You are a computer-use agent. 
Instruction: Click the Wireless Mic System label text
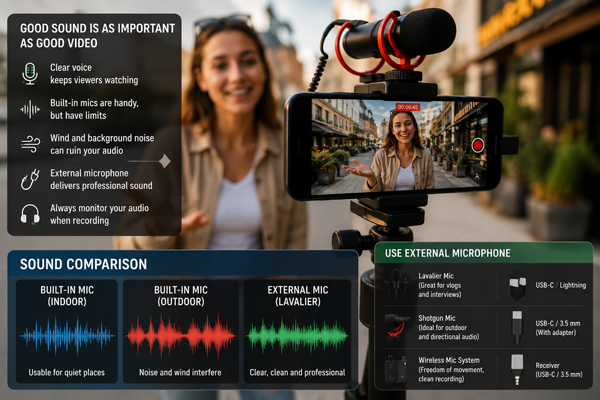coord(449,360)
